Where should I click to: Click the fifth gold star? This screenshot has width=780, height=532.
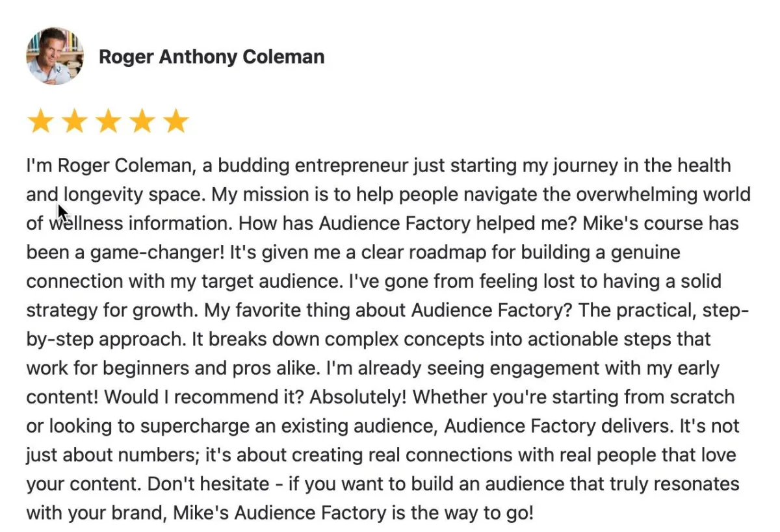point(175,121)
